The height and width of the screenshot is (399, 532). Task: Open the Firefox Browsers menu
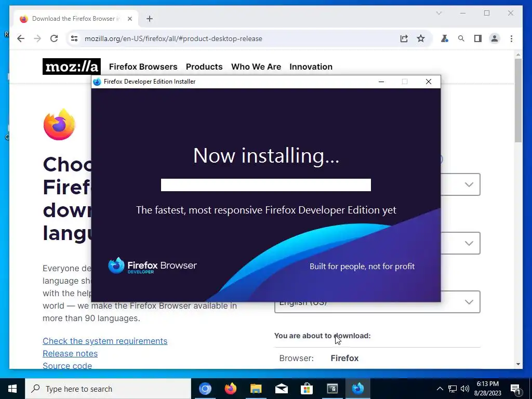point(143,66)
